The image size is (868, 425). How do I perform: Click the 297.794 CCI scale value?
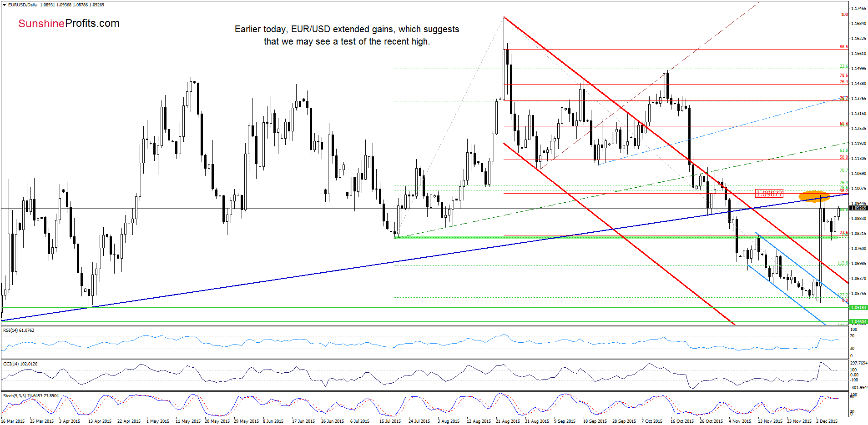click(858, 363)
